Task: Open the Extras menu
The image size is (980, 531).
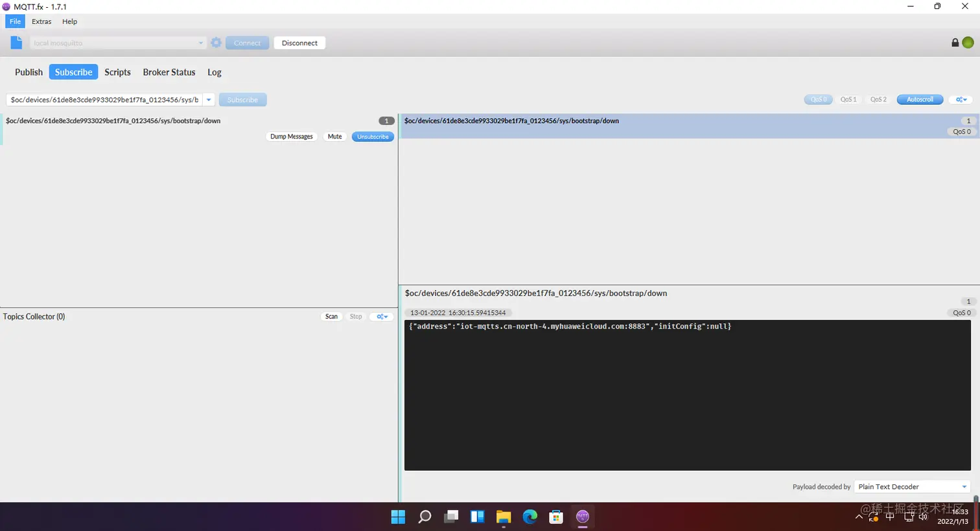Action: [x=41, y=21]
